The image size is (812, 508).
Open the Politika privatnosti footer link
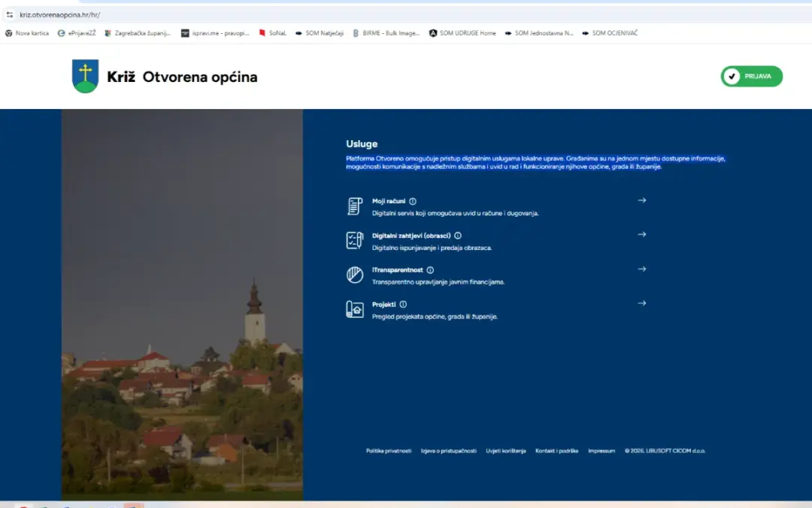(x=388, y=450)
